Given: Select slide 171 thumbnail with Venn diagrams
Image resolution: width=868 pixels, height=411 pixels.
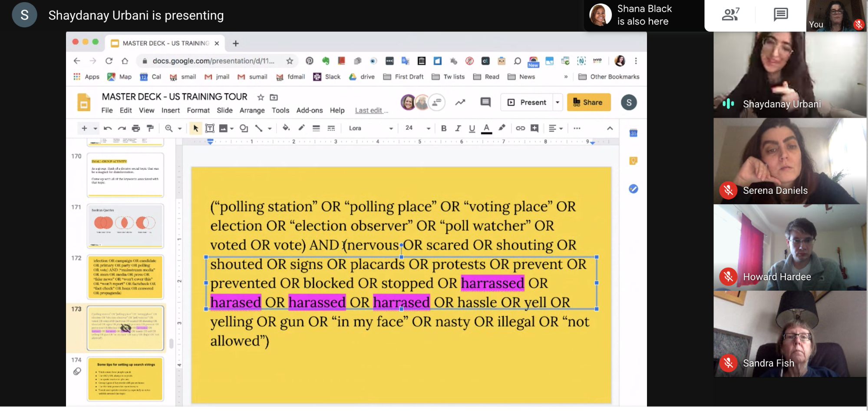Looking at the screenshot, I should (x=125, y=226).
